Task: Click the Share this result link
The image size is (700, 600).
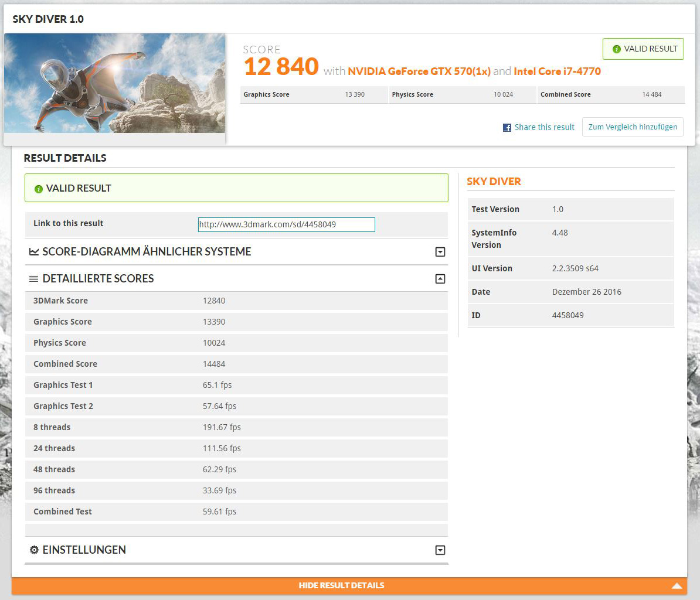Action: click(544, 127)
